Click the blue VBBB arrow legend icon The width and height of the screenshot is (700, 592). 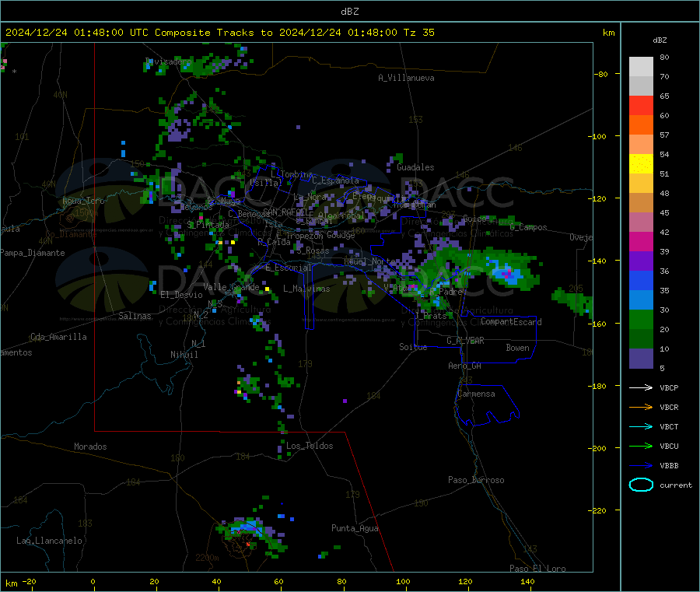pyautogui.click(x=641, y=466)
